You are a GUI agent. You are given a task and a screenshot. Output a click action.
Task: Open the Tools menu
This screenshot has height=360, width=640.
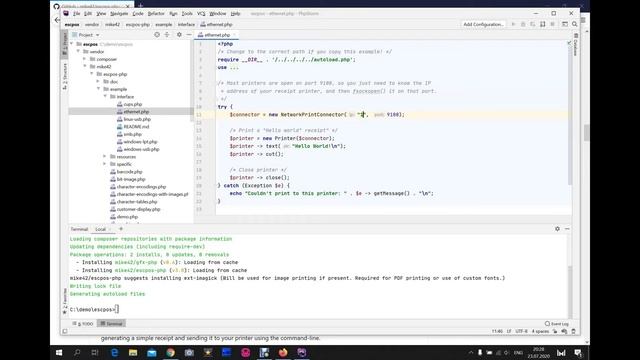point(187,13)
